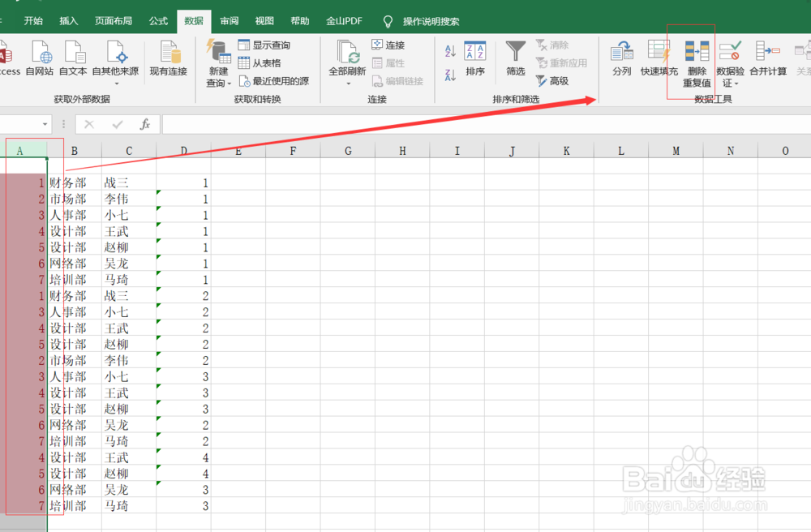
Task: Click the first 战三 cell in column C
Action: click(129, 182)
